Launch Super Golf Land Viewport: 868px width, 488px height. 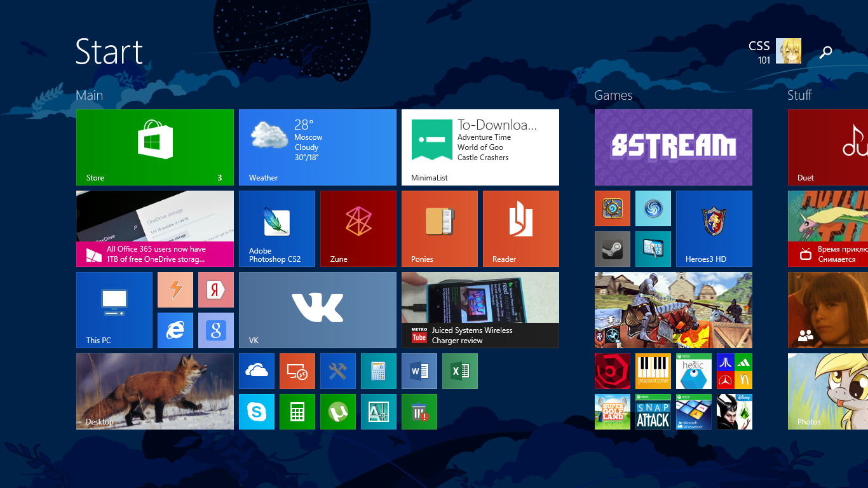[x=613, y=412]
